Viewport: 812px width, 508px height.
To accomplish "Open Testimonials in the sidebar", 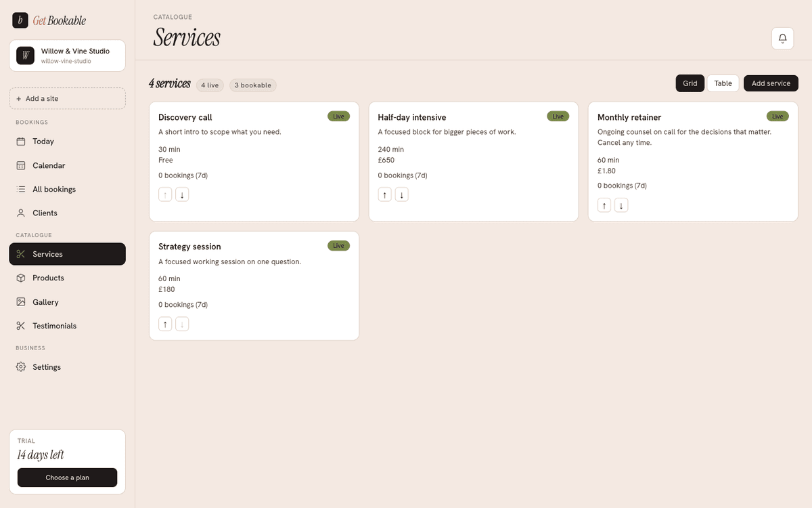I will click(x=67, y=326).
